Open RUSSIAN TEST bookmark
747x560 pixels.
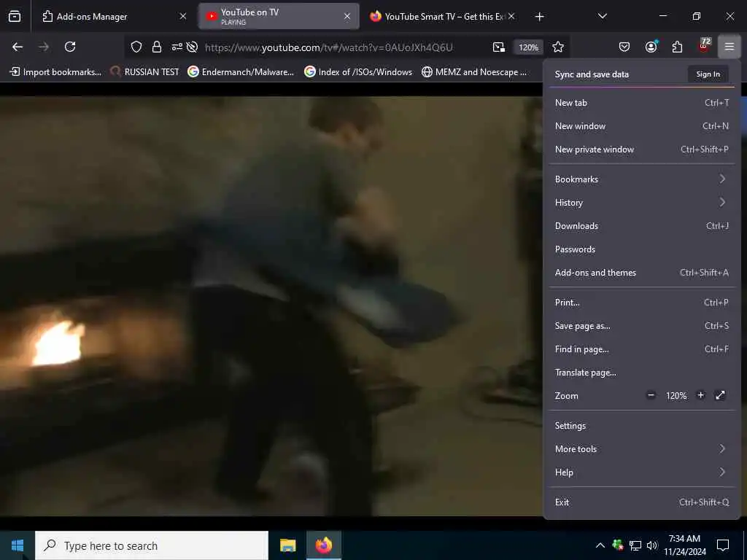tap(144, 72)
